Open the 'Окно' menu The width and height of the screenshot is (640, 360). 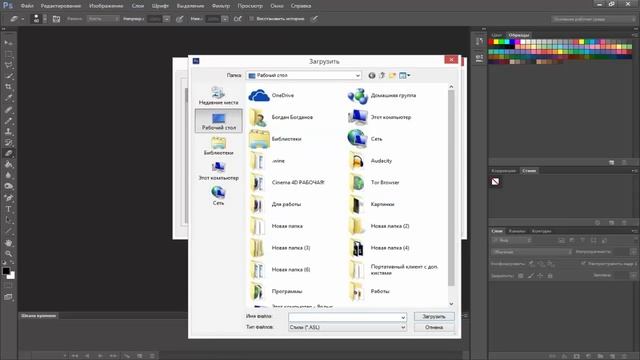click(277, 6)
